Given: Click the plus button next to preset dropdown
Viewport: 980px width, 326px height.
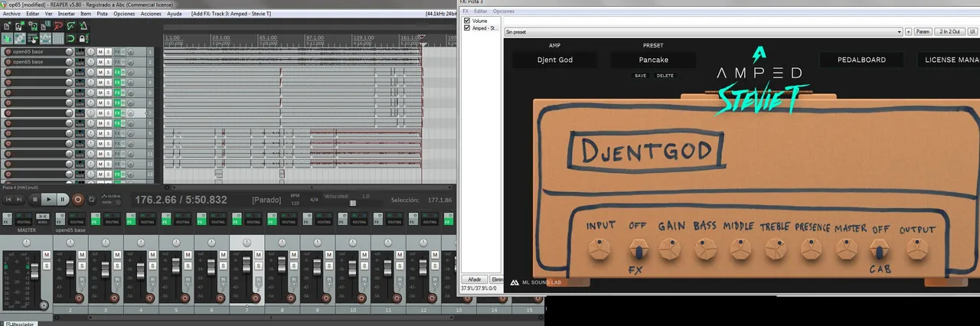Looking at the screenshot, I should [909, 32].
